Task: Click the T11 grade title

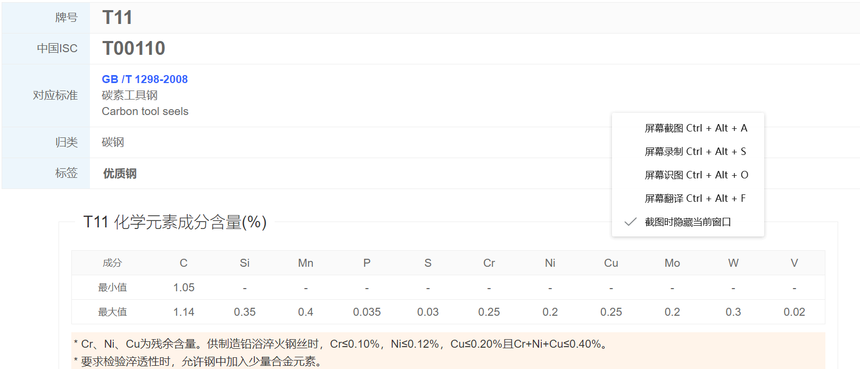Action: tap(117, 18)
